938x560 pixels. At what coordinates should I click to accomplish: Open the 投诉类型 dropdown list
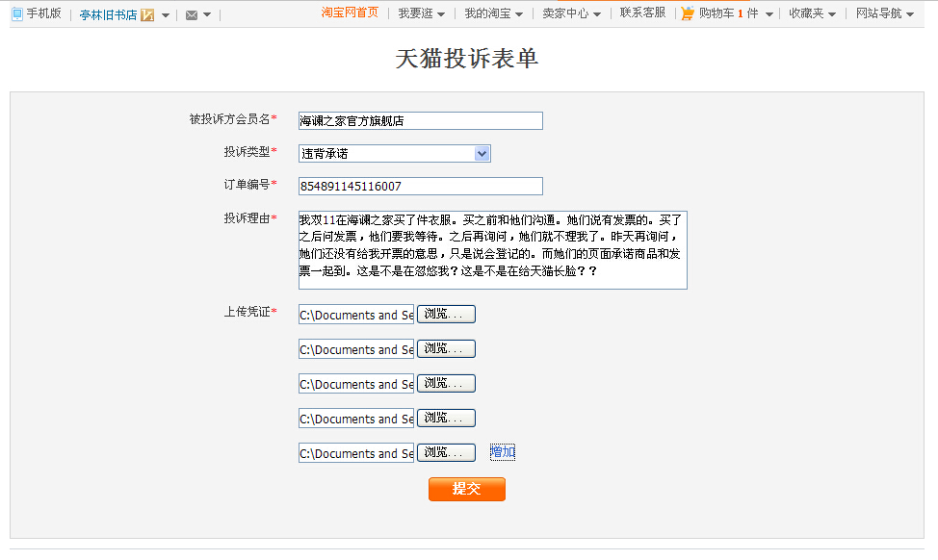tap(482, 154)
